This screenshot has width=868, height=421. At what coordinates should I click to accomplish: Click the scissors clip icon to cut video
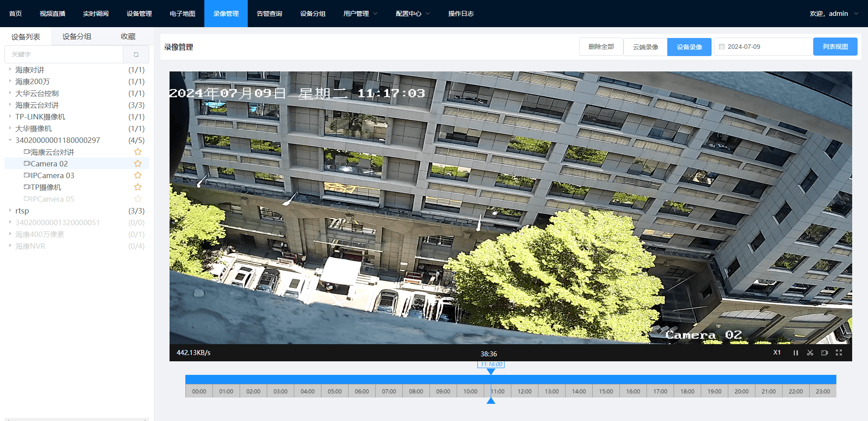[x=810, y=353]
